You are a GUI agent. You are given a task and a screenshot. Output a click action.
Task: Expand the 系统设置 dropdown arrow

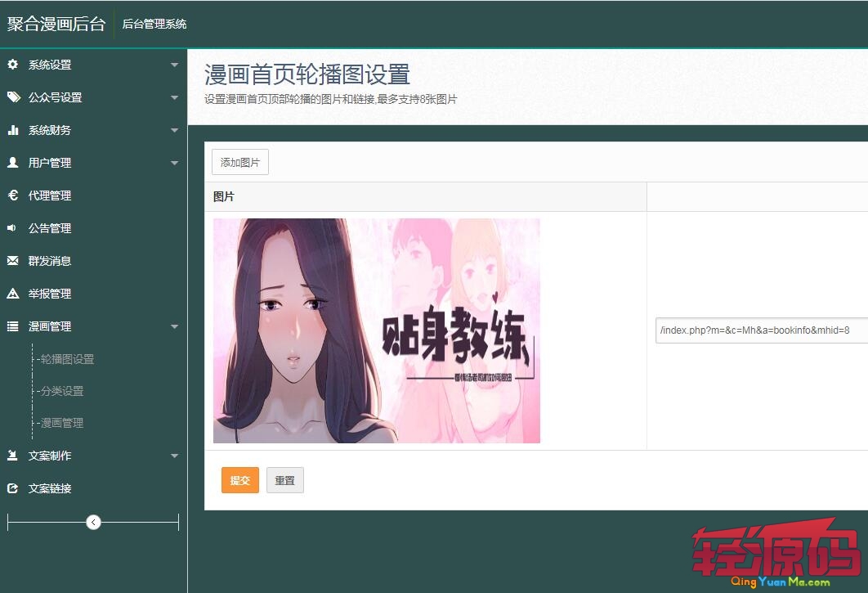tap(174, 65)
